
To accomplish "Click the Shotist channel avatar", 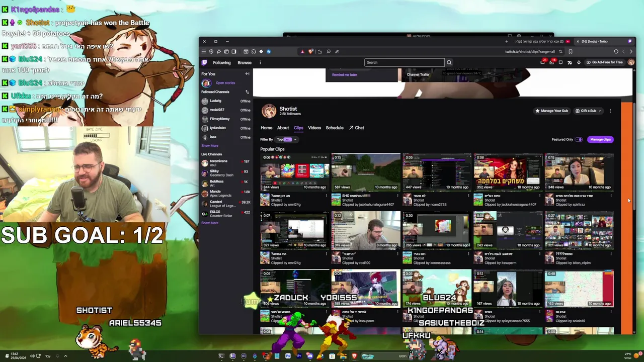I will (x=269, y=111).
